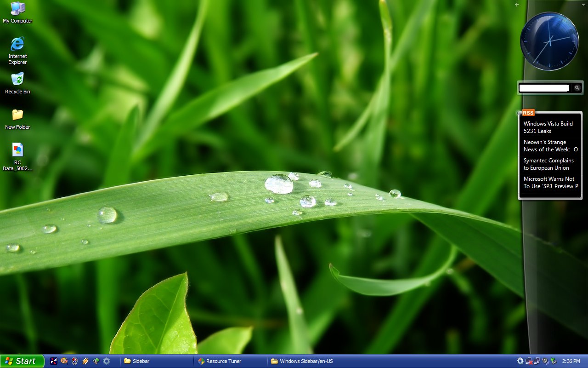Click the sidebar search input field

click(544, 88)
